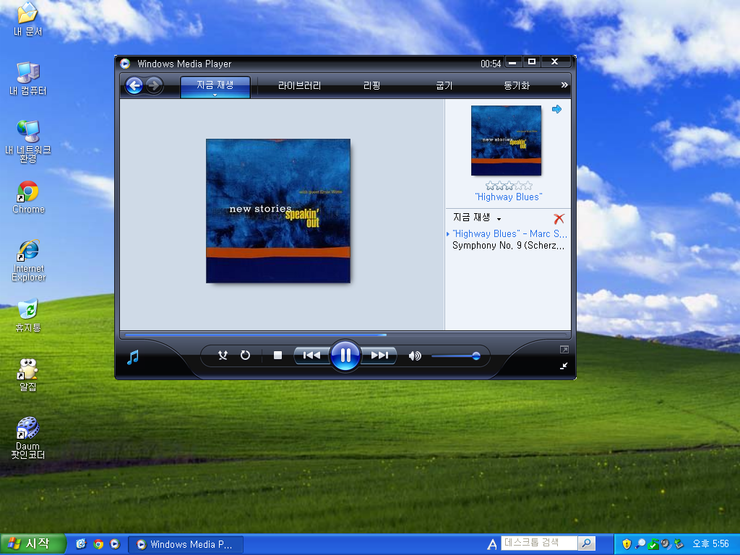The height and width of the screenshot is (555, 740).
Task: Go back with the blue back arrow
Action: [135, 85]
